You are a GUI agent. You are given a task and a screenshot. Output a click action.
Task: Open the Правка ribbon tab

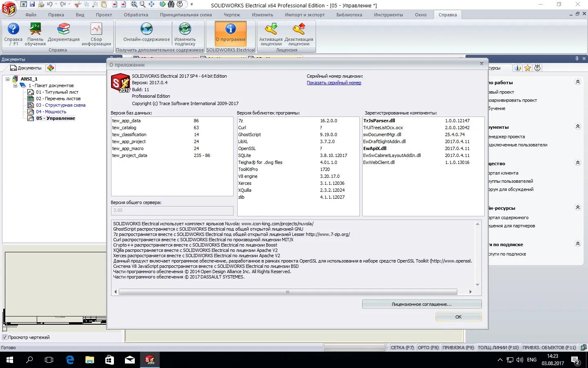(x=56, y=15)
